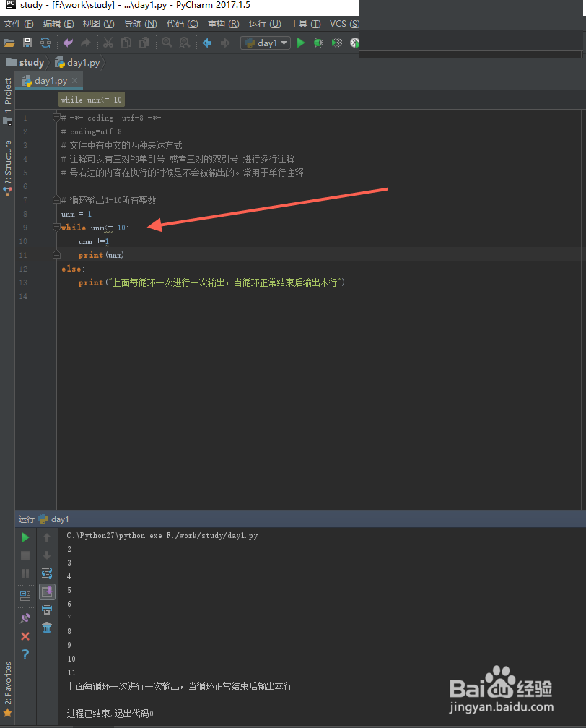This screenshot has height=728, width=586.
Task: Close the Run tab with red X
Action: 25,636
